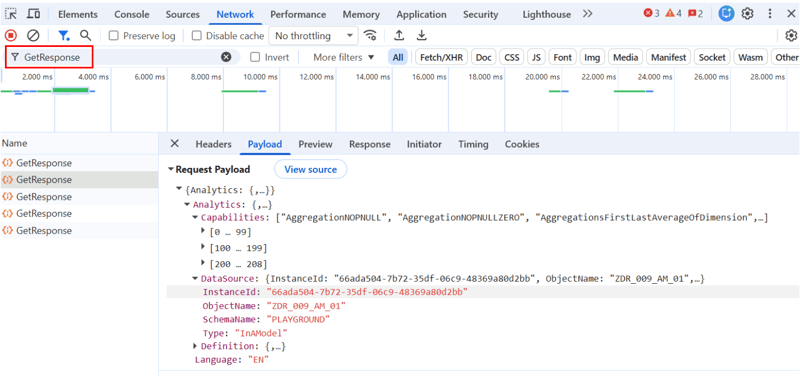Select the Fetch/XHR filter button

click(x=441, y=57)
